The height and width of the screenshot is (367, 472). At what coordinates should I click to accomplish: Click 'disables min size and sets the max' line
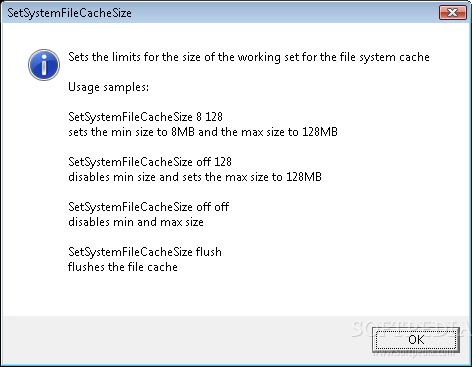click(195, 177)
